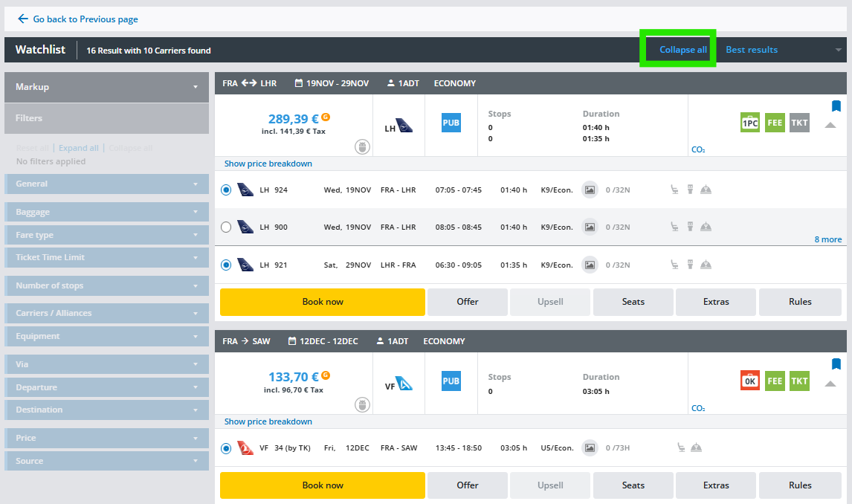Viewport: 852px width, 504px height.
Task: Open the Best results sorting dropdown
Action: click(x=782, y=50)
